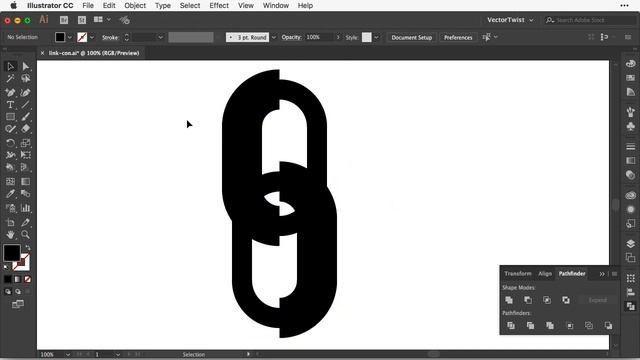
Task: Select the Scale tool
Action: pyautogui.click(x=25, y=143)
